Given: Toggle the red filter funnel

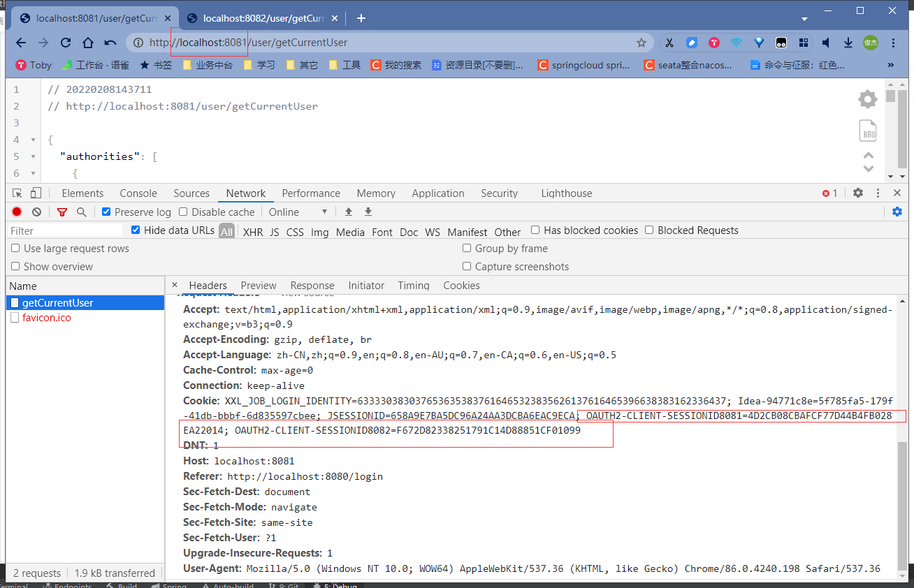Looking at the screenshot, I should [x=62, y=212].
